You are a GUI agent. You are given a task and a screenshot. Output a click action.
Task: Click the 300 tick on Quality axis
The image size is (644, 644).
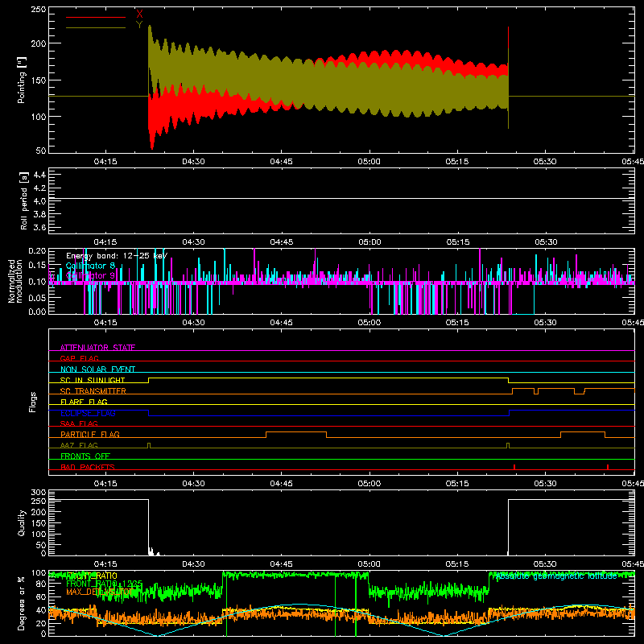click(x=38, y=493)
